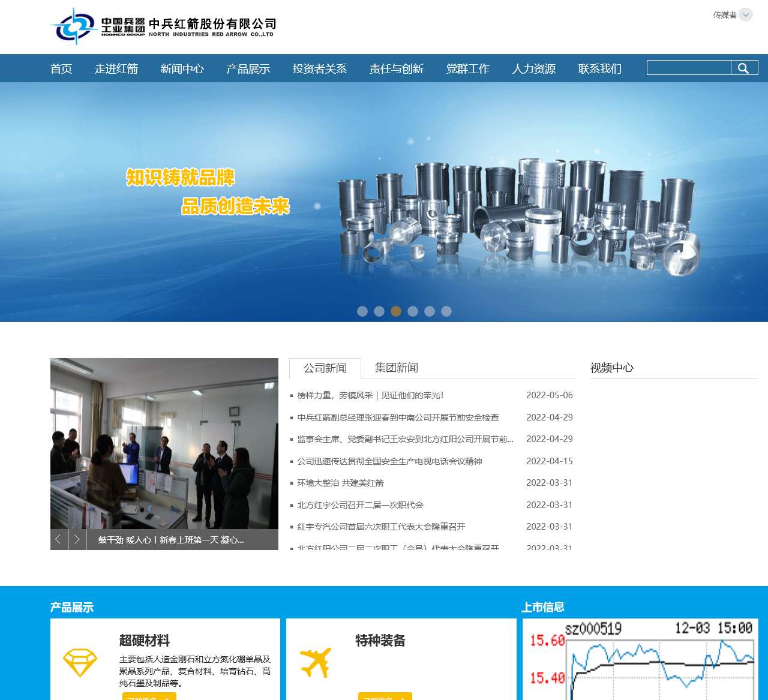Select the first banner slide dot
Image resolution: width=768 pixels, height=700 pixels.
(362, 311)
